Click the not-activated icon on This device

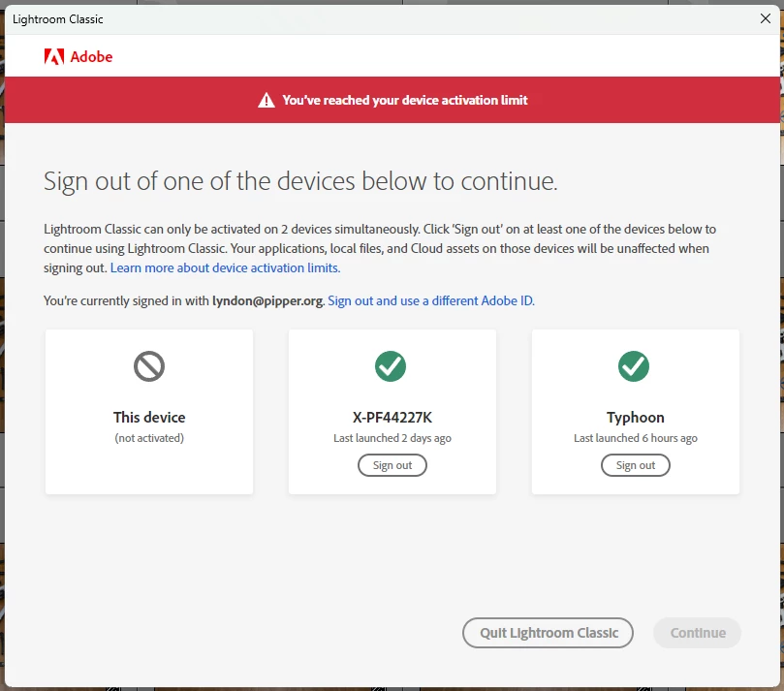(149, 366)
